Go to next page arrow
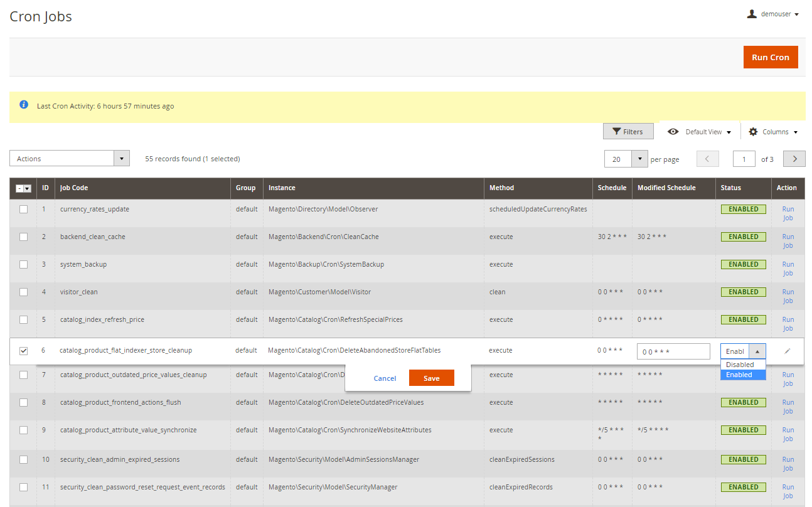 [794, 159]
